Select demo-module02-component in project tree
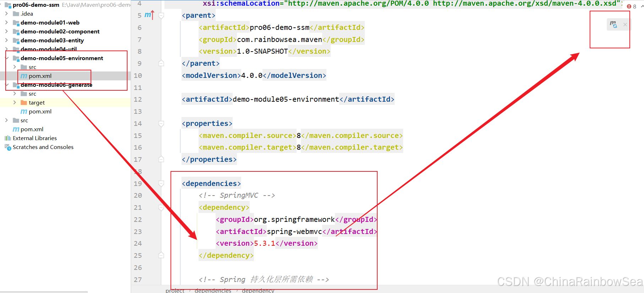This screenshot has width=644, height=293. click(60, 31)
